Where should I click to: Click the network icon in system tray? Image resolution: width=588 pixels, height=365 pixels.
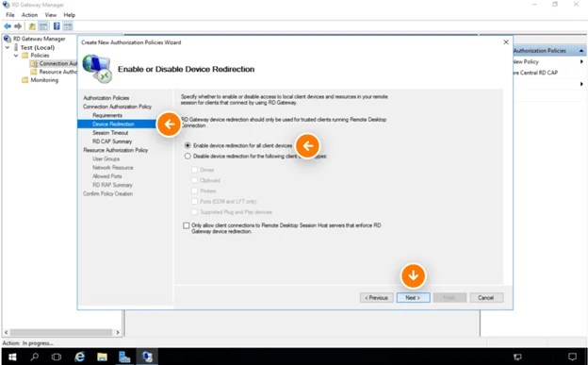click(517, 357)
